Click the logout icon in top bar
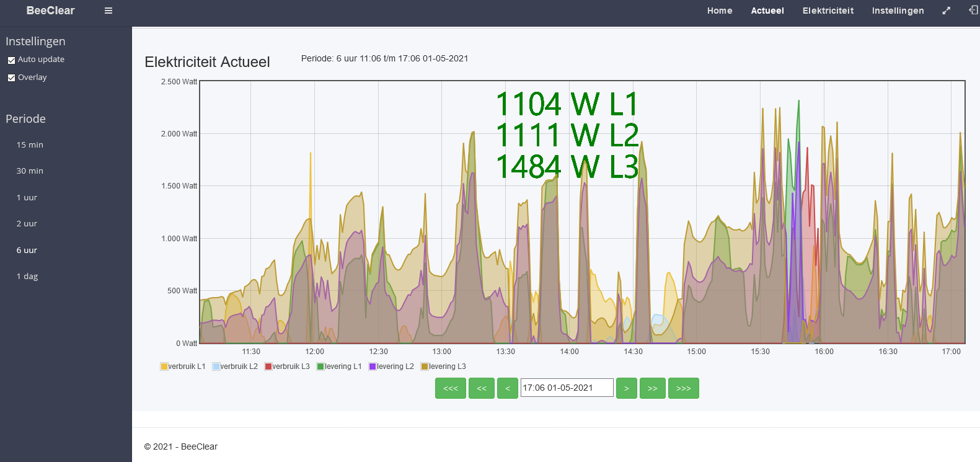The image size is (980, 462). pyautogui.click(x=973, y=10)
